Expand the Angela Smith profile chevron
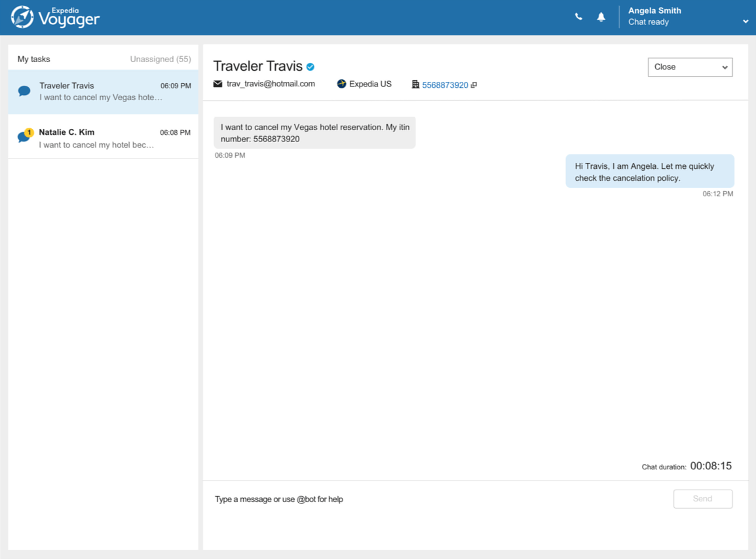756x559 pixels. [x=746, y=21]
